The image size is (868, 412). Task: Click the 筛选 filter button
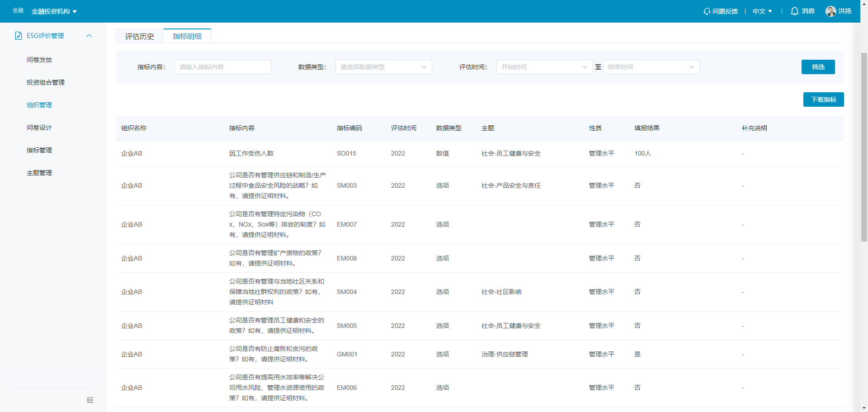[818, 67]
